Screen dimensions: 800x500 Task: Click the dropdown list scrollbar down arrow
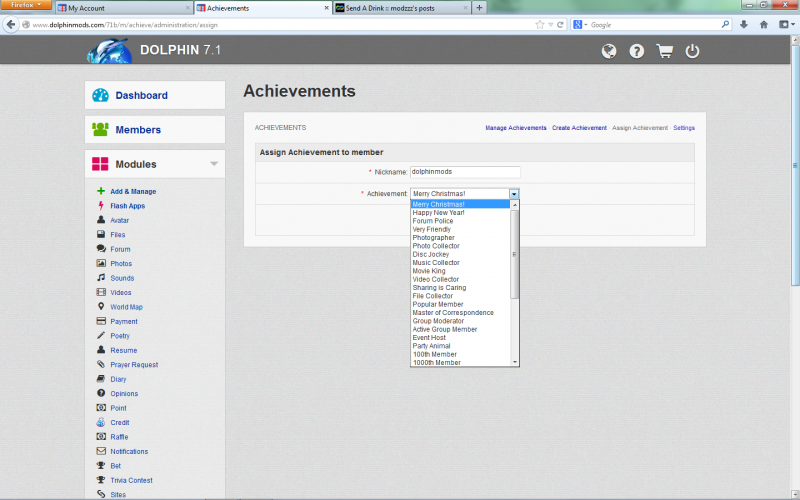coord(515,362)
